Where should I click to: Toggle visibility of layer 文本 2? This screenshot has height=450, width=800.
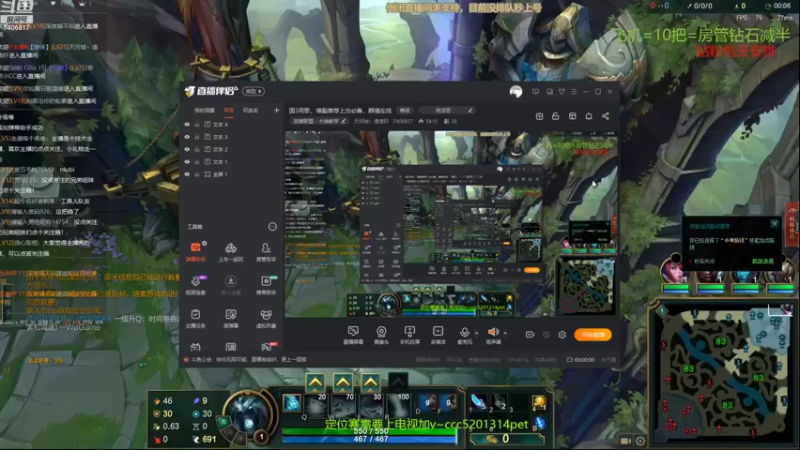coord(187,149)
